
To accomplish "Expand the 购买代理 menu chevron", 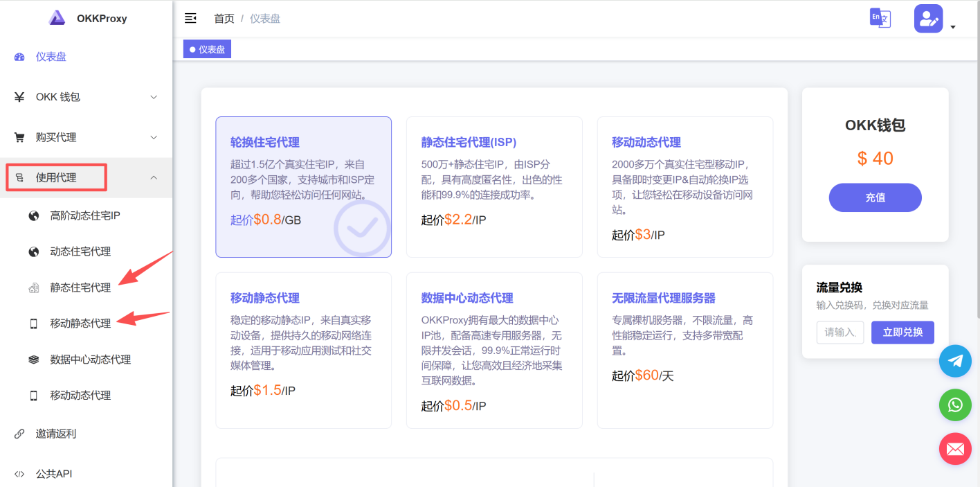I will 154,137.
